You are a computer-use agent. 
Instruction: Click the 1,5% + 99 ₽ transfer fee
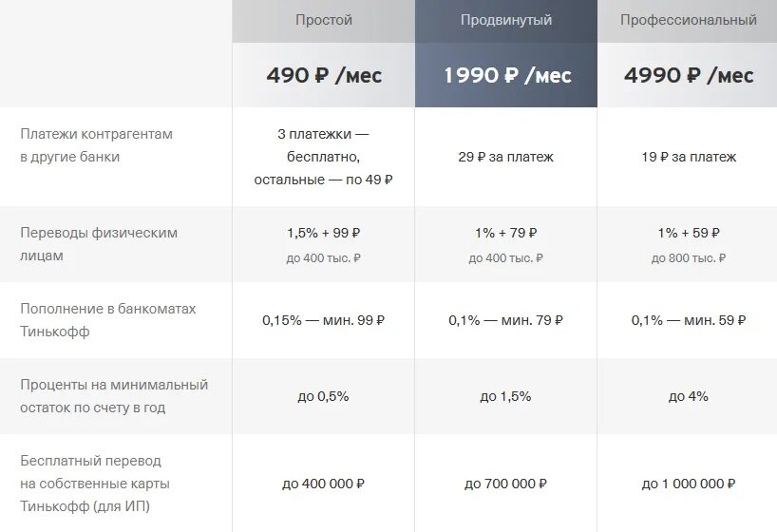tap(324, 233)
